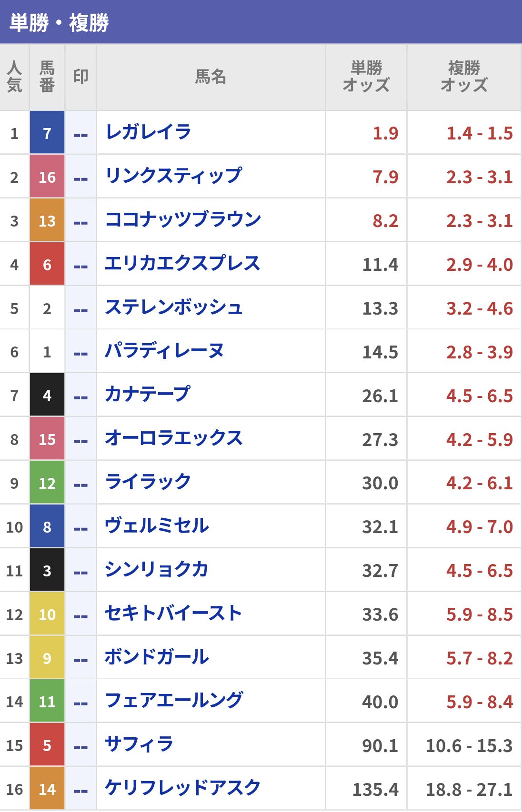Open ケリフレッドアスク horse page
Viewport: 522px width, 812px height.
[182, 788]
